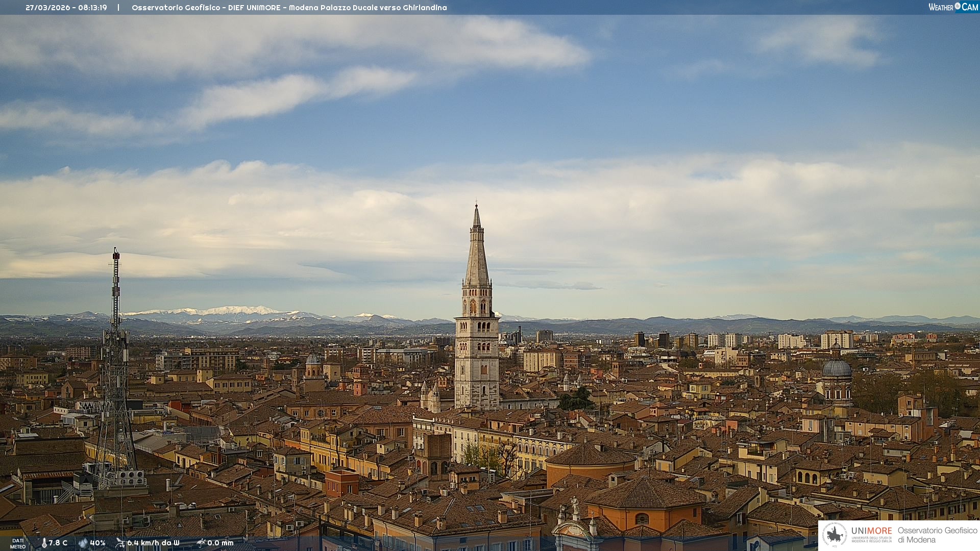Click the 0.0 mm rainfall value
Image resolution: width=980 pixels, height=551 pixels.
click(x=220, y=543)
